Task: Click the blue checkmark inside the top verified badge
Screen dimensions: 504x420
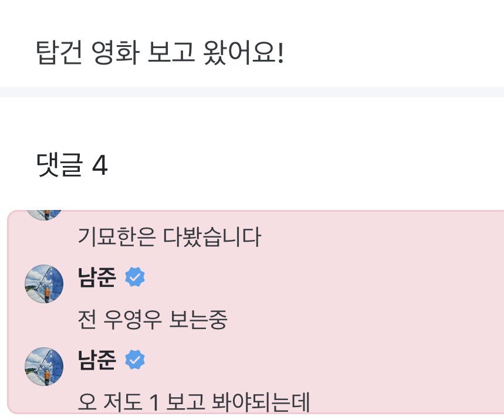Action: tap(135, 277)
